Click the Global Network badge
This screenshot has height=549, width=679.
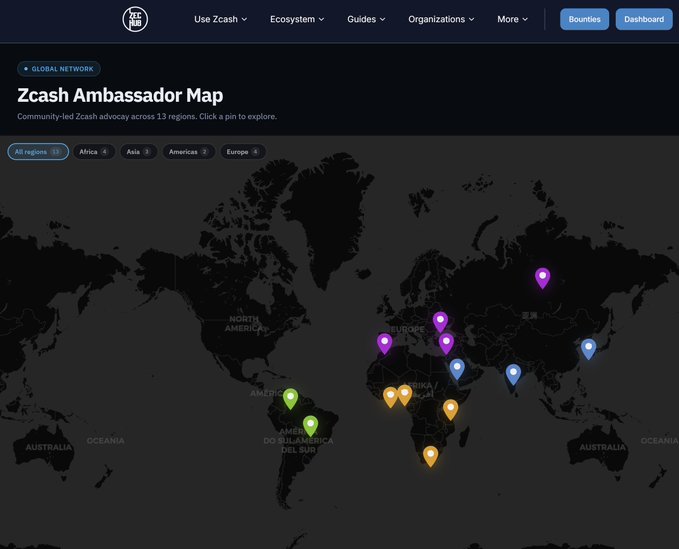(59, 69)
